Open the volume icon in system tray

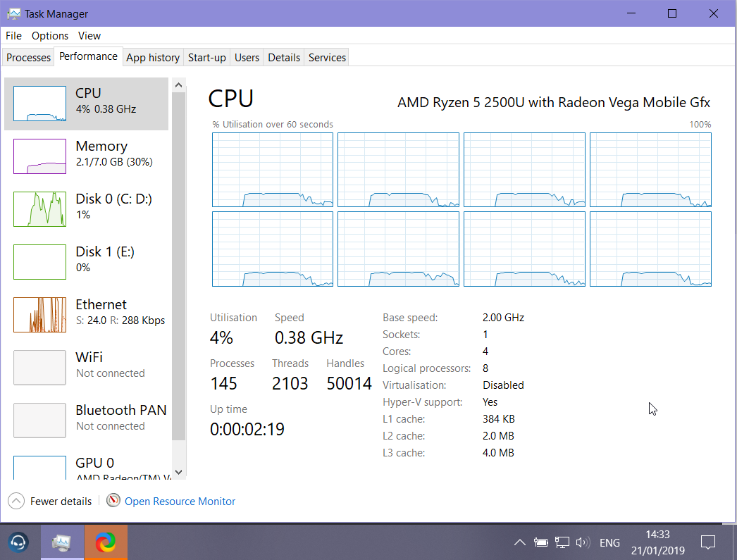point(583,542)
